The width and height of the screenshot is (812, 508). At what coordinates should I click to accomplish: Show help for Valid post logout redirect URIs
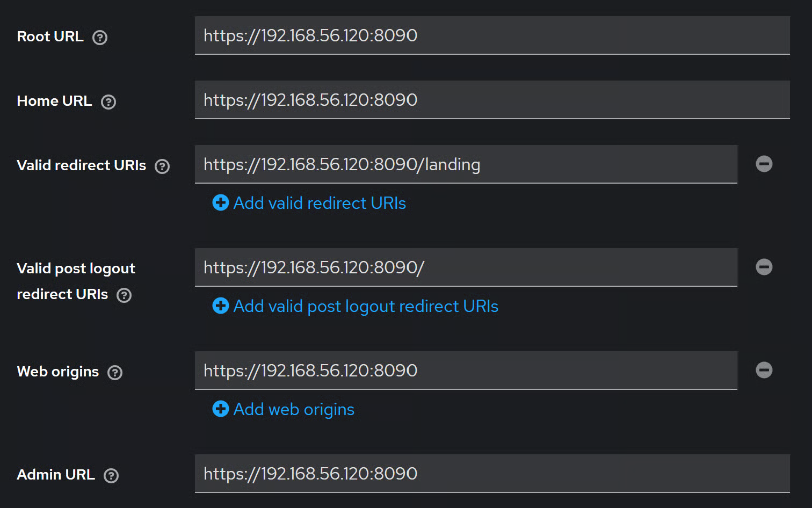pyautogui.click(x=124, y=295)
